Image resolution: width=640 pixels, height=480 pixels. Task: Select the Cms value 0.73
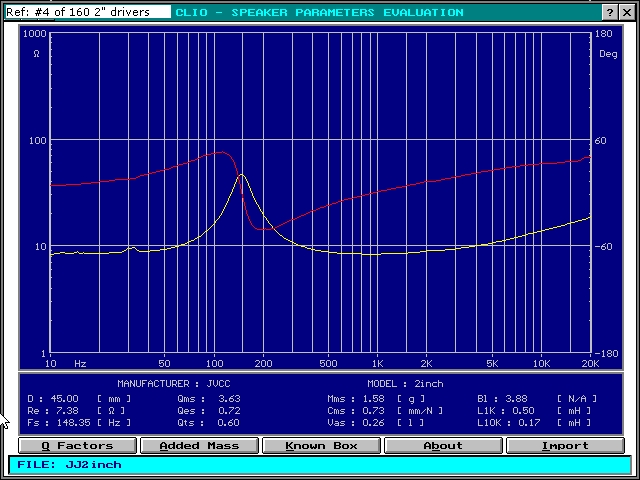click(373, 411)
